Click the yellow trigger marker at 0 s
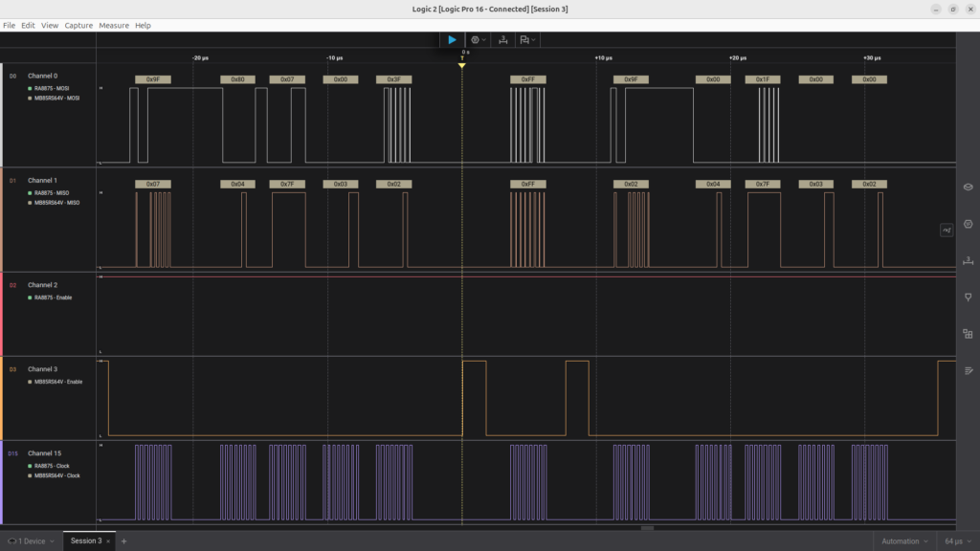Viewport: 980px width, 551px height. point(462,65)
